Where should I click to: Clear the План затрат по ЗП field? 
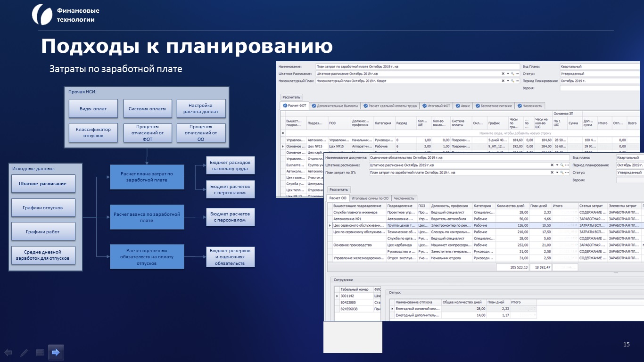click(x=553, y=173)
